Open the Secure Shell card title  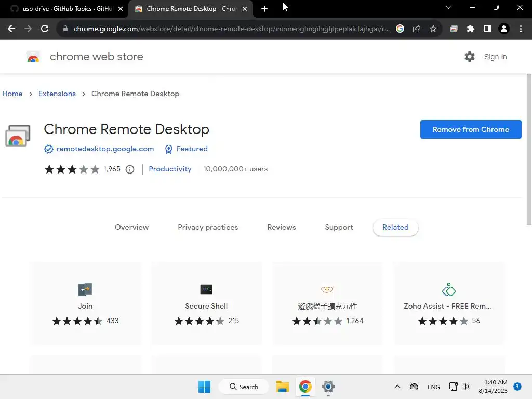206,306
